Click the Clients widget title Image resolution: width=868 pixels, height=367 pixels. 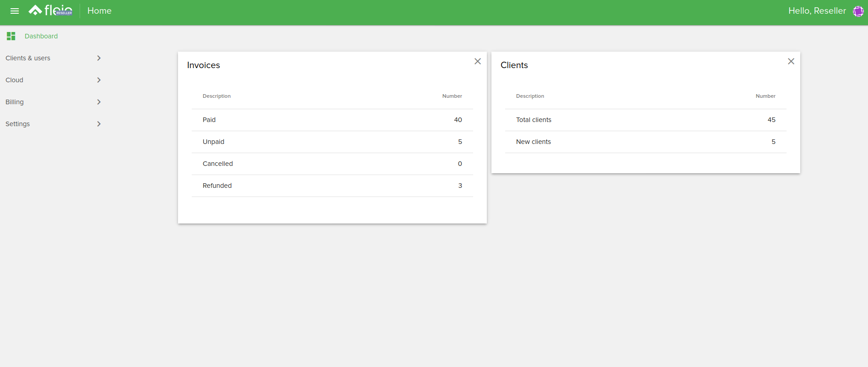point(514,65)
